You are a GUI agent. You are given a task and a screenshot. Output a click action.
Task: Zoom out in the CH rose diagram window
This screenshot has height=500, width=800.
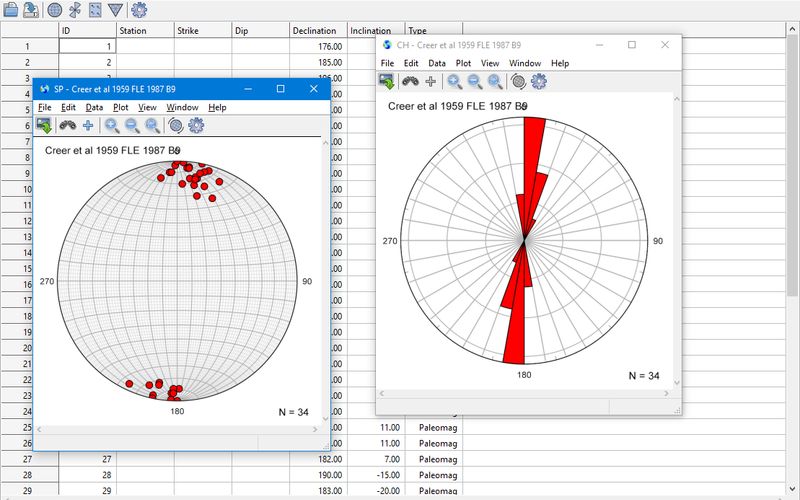point(474,81)
